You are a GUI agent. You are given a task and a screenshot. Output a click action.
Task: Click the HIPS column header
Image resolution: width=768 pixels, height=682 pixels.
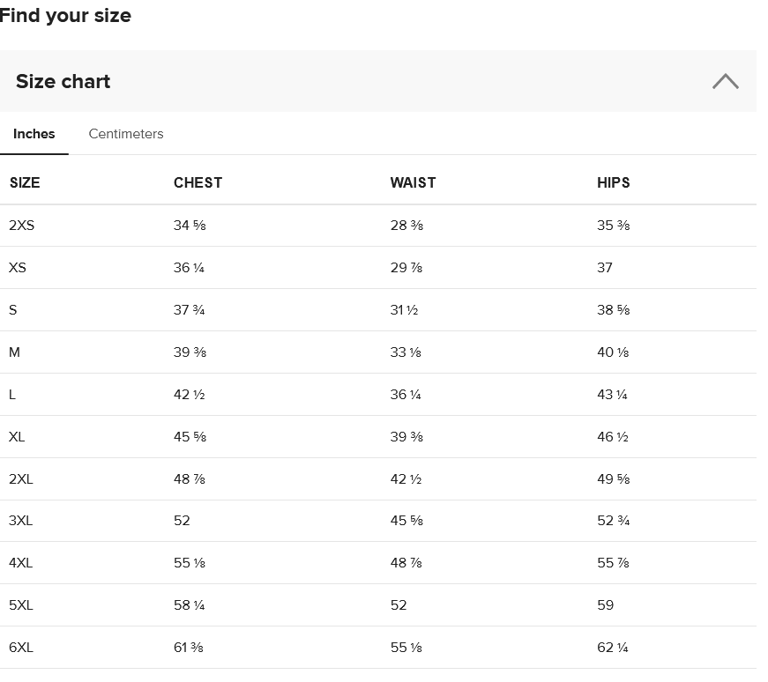[613, 183]
